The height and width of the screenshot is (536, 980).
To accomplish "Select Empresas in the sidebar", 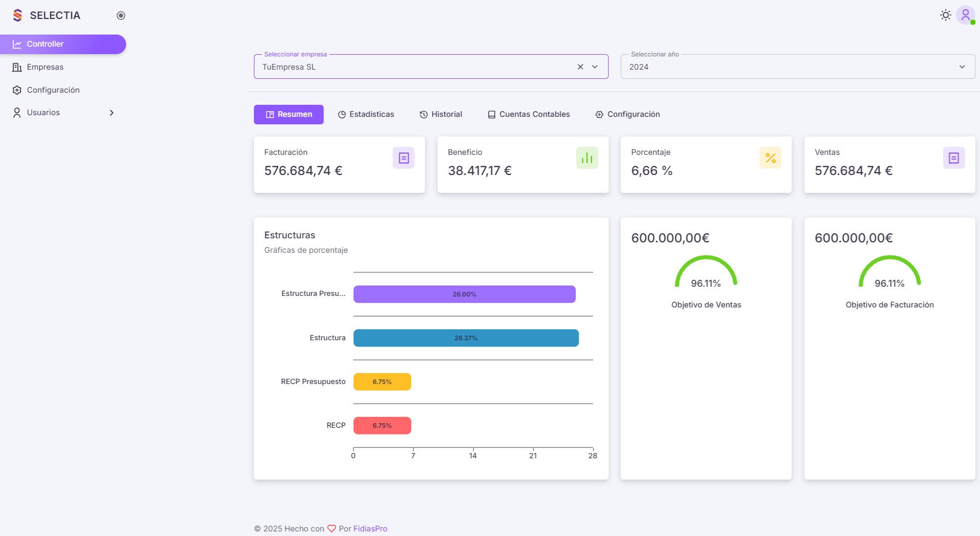I will click(45, 67).
